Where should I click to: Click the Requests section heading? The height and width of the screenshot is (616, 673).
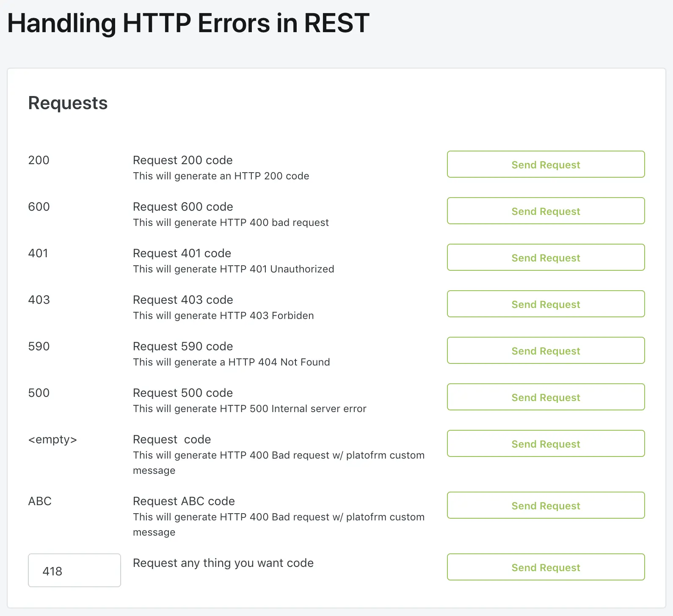tap(68, 103)
